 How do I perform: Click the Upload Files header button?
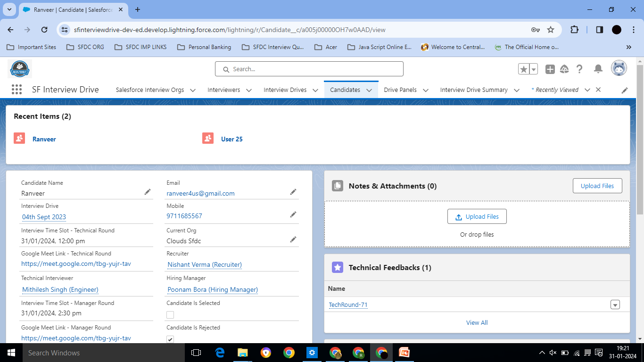(597, 186)
